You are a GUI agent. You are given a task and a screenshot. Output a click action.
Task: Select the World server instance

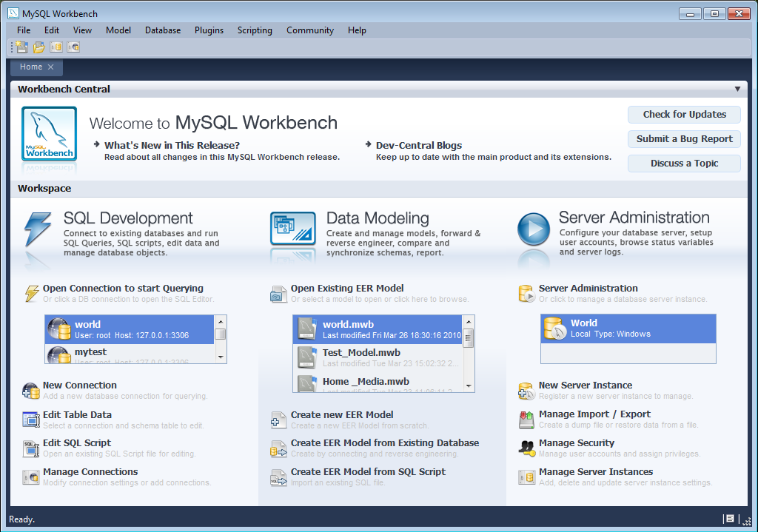[x=628, y=329]
